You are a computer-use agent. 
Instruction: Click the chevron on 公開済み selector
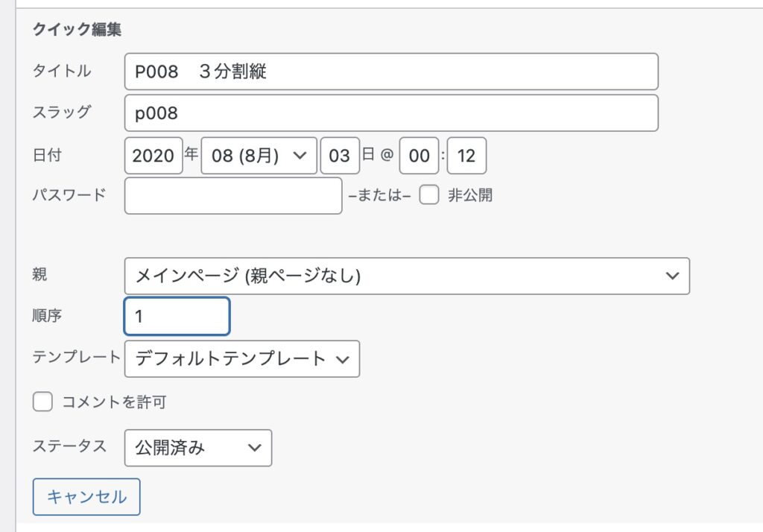tap(254, 448)
